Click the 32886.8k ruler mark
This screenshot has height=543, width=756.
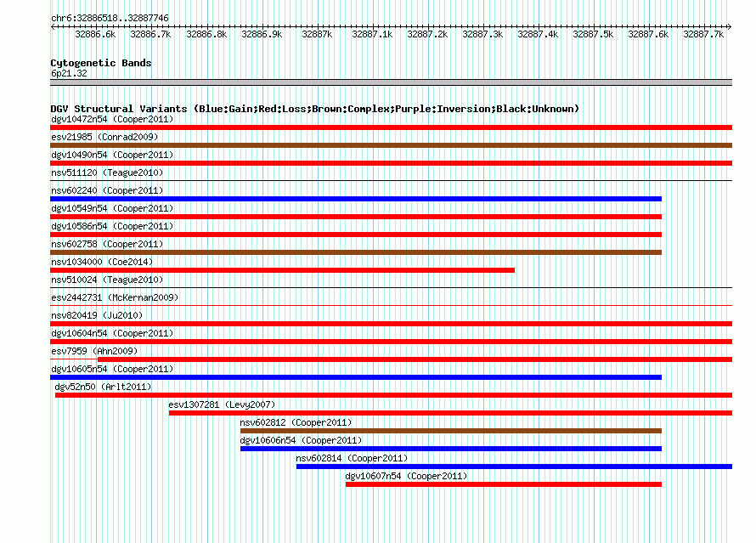206,34
